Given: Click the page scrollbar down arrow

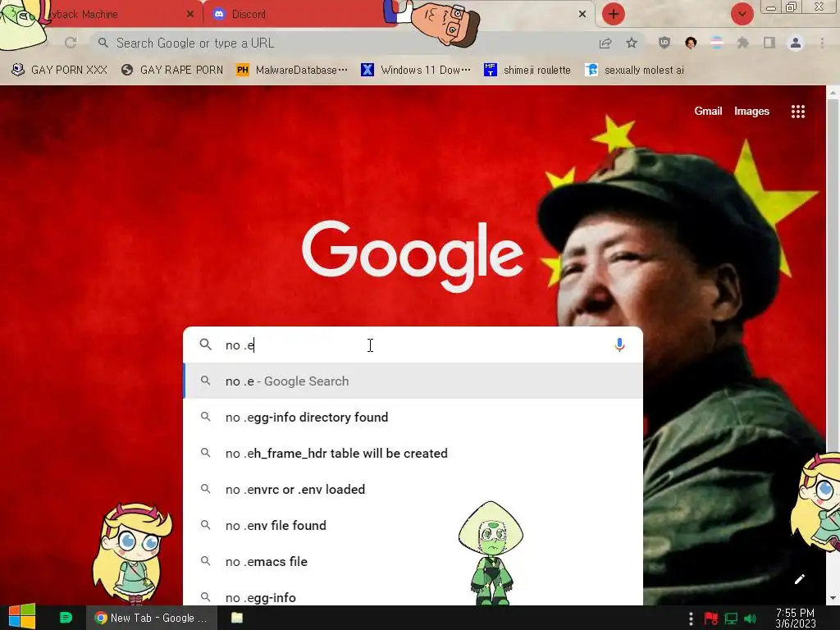Looking at the screenshot, I should [x=833, y=598].
